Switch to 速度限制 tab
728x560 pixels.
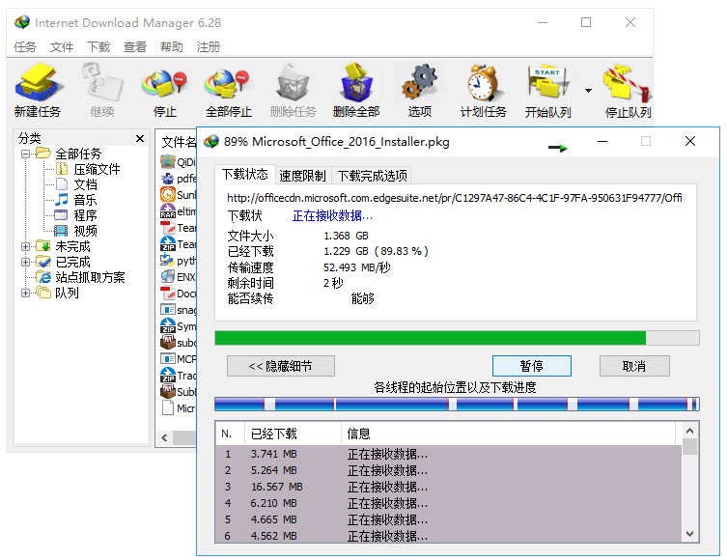(x=303, y=176)
